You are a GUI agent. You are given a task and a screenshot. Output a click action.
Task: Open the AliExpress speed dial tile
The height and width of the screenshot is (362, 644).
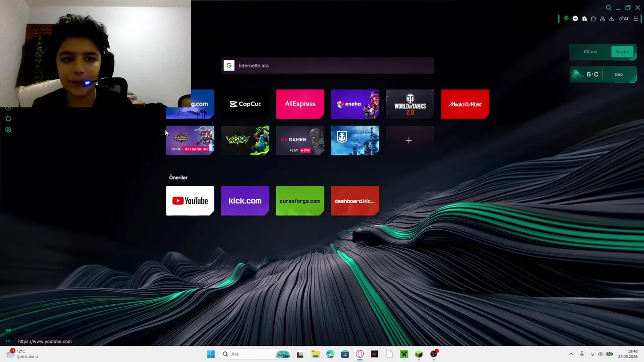tap(300, 104)
